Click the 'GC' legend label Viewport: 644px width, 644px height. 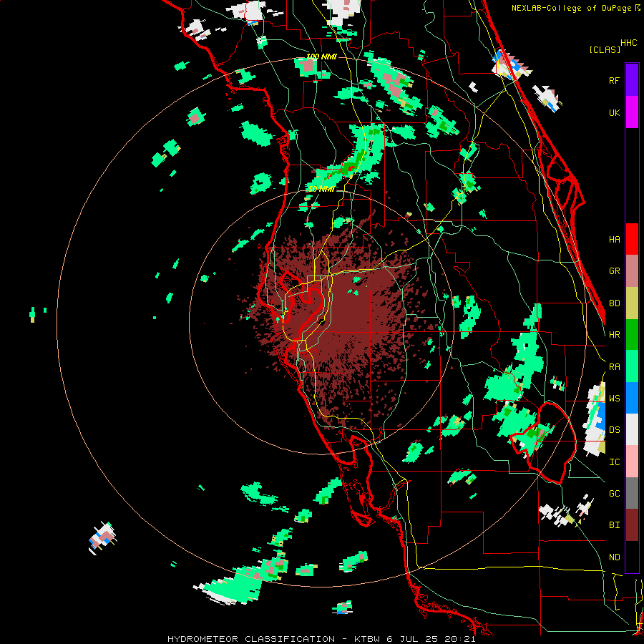[614, 494]
